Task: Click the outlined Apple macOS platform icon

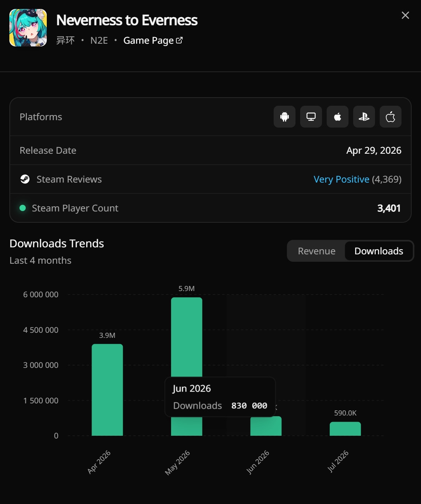Action: click(391, 117)
